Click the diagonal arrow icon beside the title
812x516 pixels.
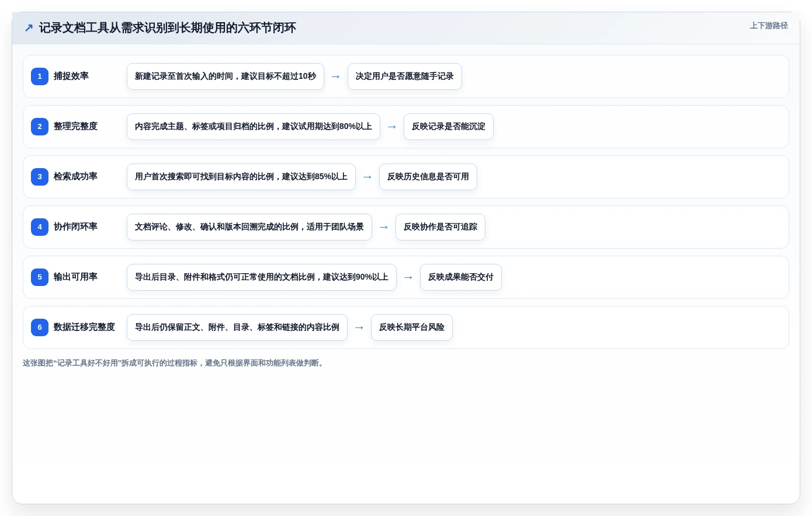29,28
